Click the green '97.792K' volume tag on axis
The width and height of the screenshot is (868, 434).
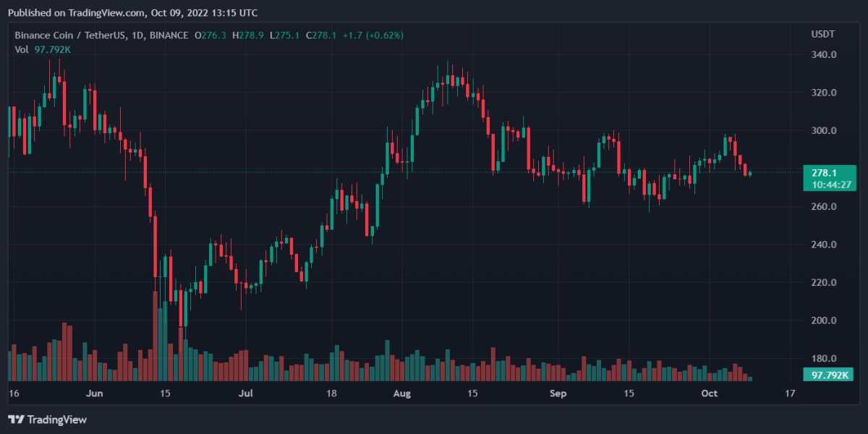click(829, 375)
